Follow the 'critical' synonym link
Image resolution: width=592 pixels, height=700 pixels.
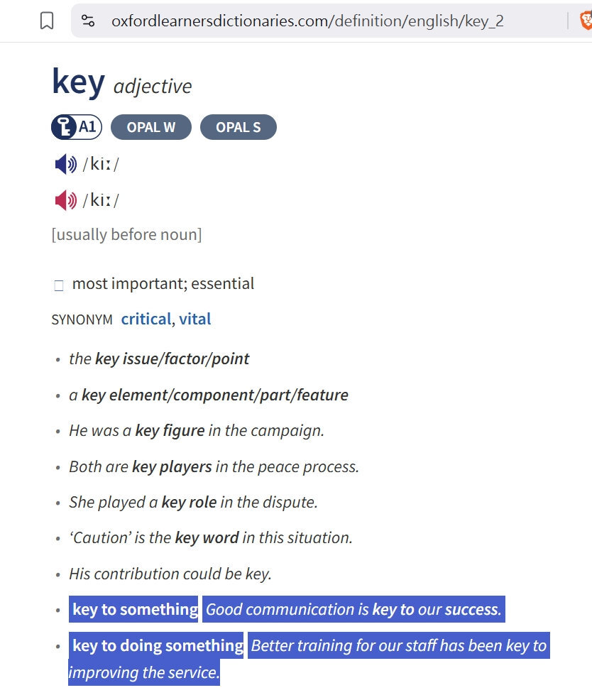146,319
